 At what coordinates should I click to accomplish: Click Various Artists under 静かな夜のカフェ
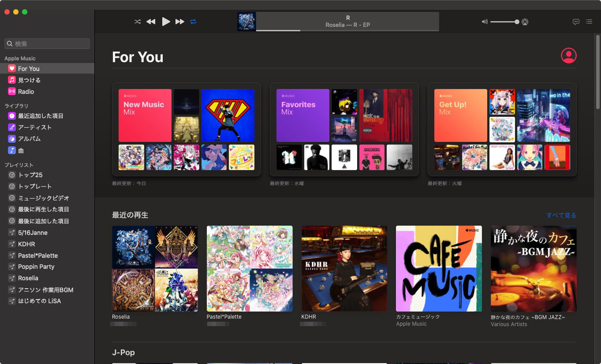point(509,324)
